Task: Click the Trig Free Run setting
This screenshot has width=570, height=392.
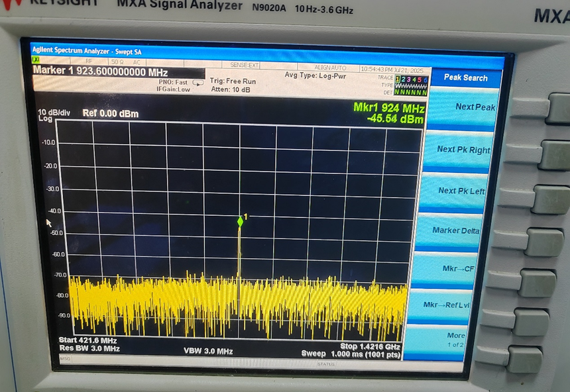Action: click(233, 81)
